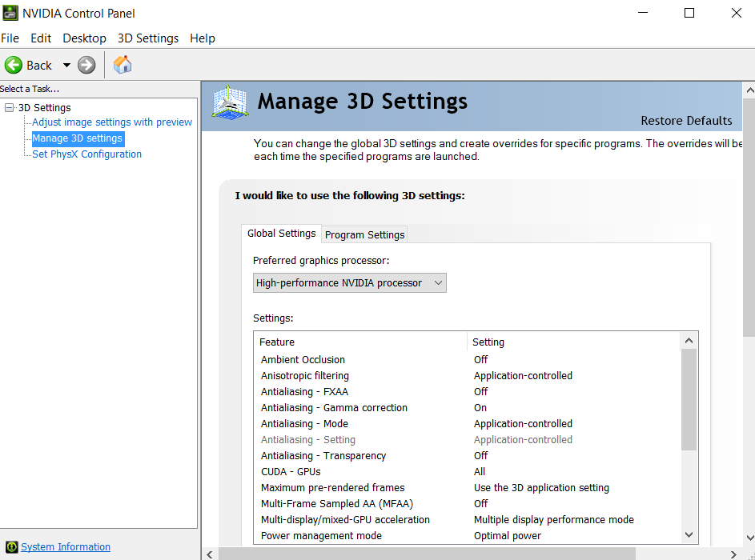
Task: Select Manage 3D settings in task tree
Action: [x=78, y=138]
